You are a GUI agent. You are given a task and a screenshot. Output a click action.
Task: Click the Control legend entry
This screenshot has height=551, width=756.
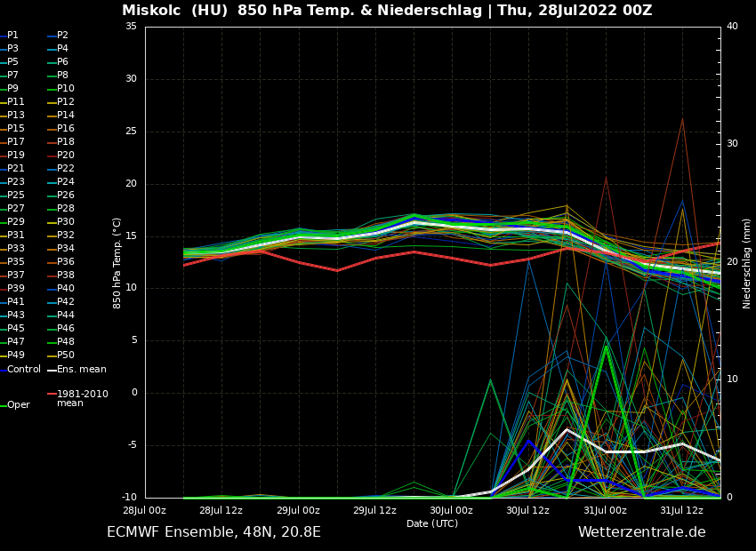coord(23,369)
